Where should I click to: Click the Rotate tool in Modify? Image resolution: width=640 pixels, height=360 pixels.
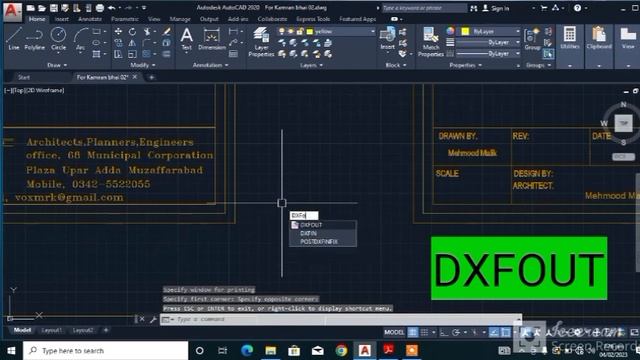coord(132,31)
